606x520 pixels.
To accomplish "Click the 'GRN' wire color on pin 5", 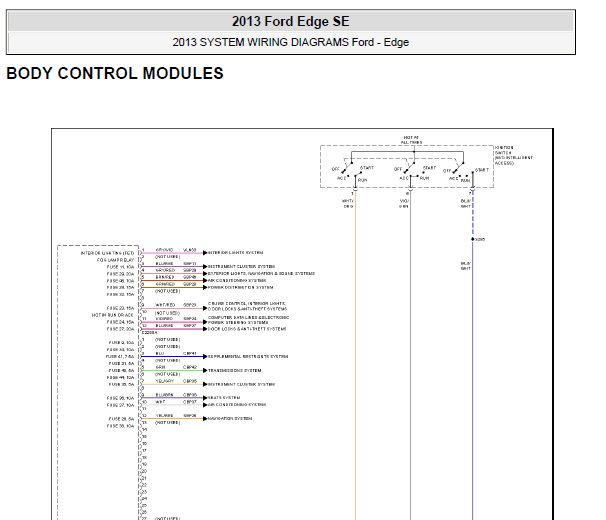I will coord(160,367).
